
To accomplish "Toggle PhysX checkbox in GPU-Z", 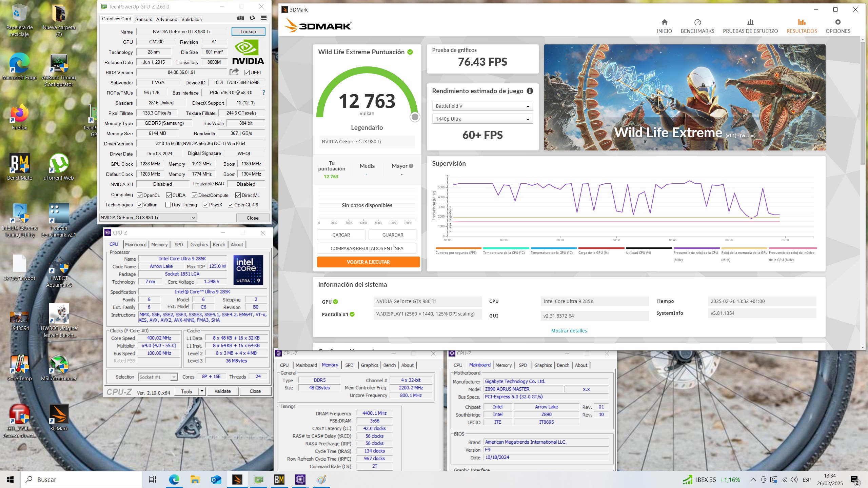I will [x=205, y=205].
